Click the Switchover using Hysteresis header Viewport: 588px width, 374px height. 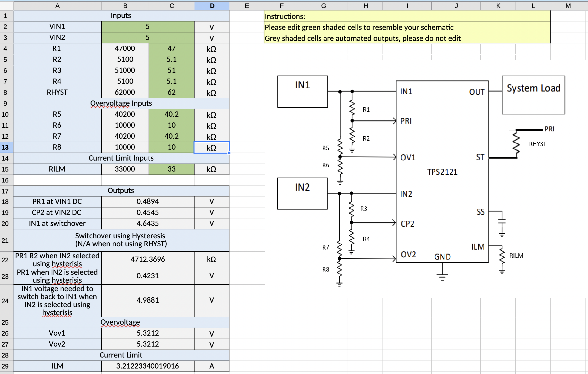click(x=121, y=240)
